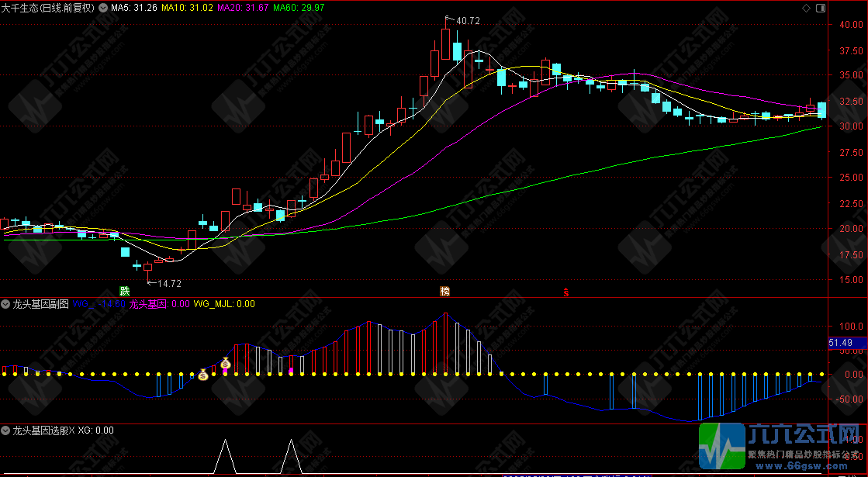Click the 14.72 low price annotation
Viewport: 868px width, 477px height.
168,284
